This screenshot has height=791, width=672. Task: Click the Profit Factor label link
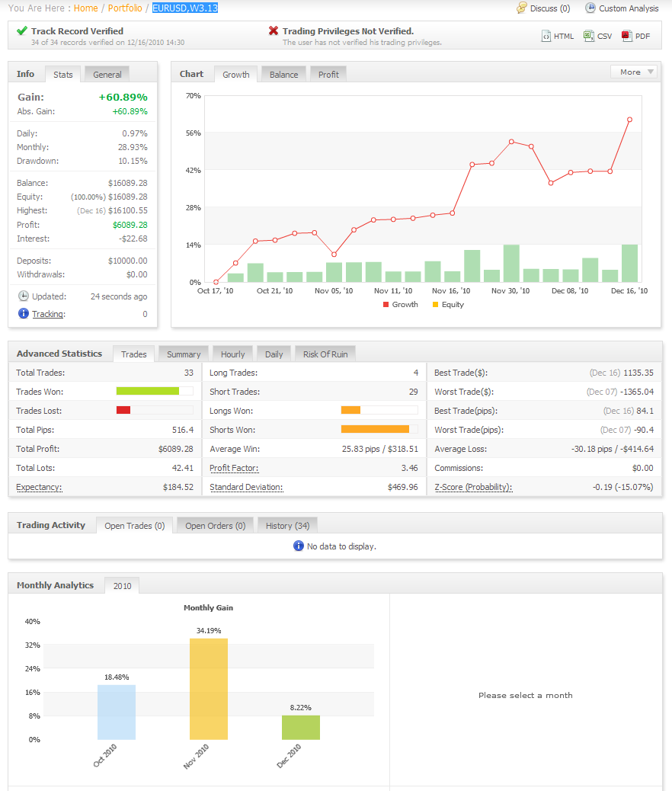click(234, 468)
